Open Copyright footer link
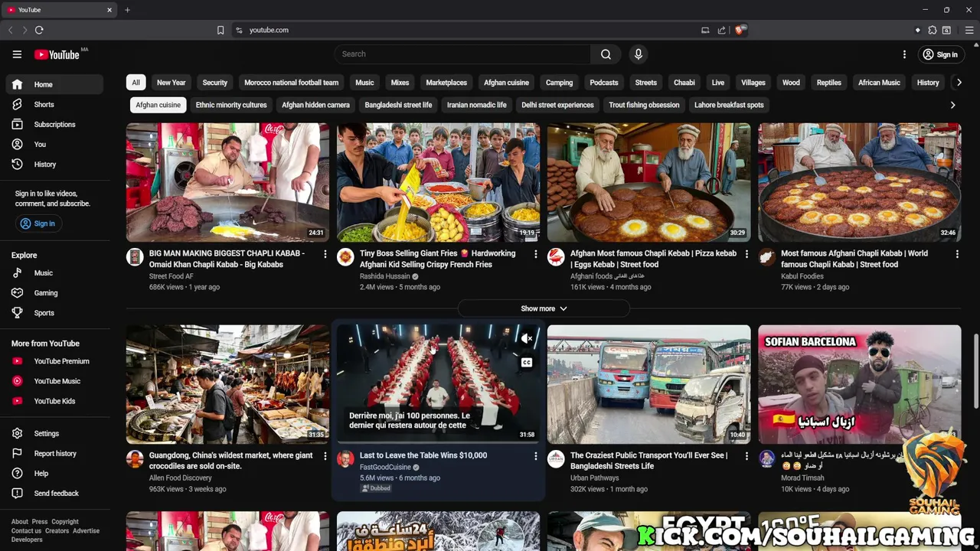 pyautogui.click(x=65, y=522)
